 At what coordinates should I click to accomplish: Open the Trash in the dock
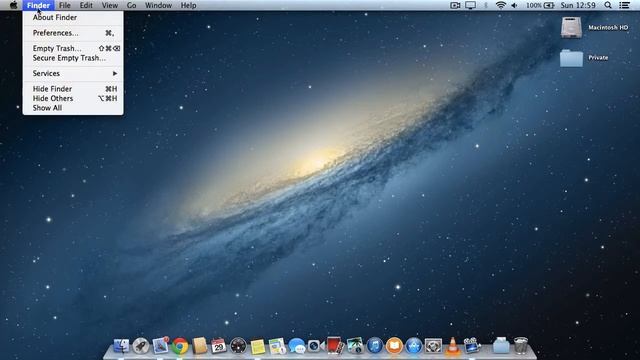tap(521, 345)
